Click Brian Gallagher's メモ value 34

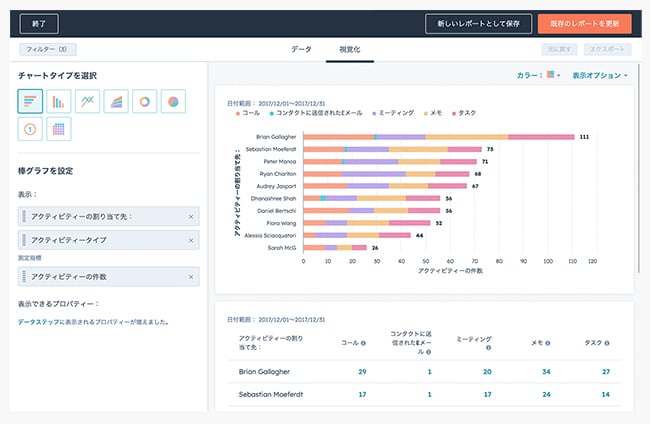click(546, 372)
